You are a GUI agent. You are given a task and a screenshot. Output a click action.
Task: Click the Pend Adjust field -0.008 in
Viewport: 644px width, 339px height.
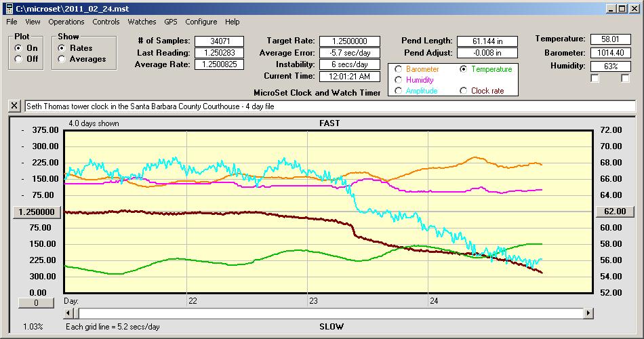[487, 53]
